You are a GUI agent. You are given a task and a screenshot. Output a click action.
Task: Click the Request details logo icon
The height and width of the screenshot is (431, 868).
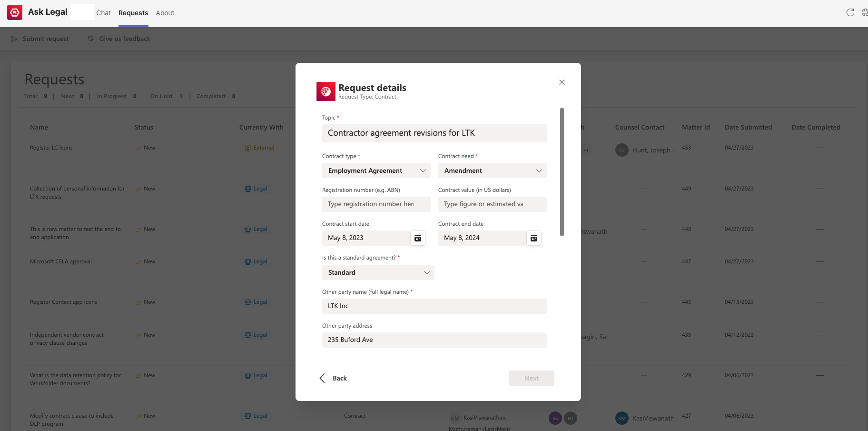(326, 91)
